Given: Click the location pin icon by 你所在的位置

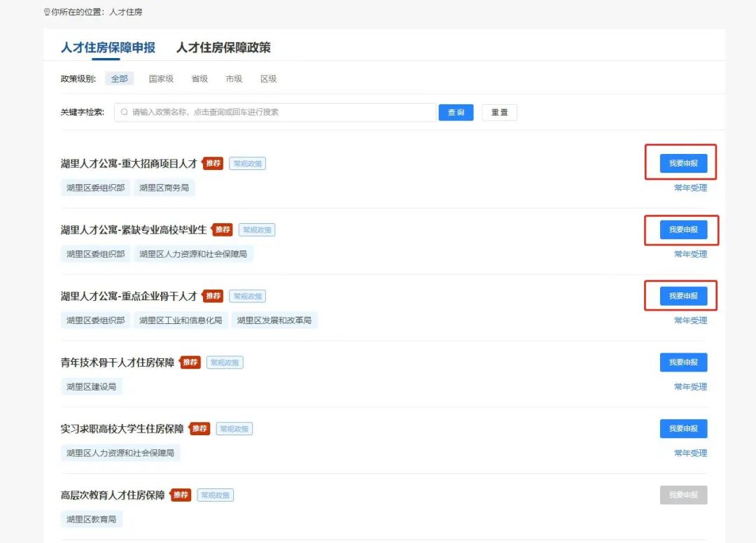Looking at the screenshot, I should (x=47, y=13).
